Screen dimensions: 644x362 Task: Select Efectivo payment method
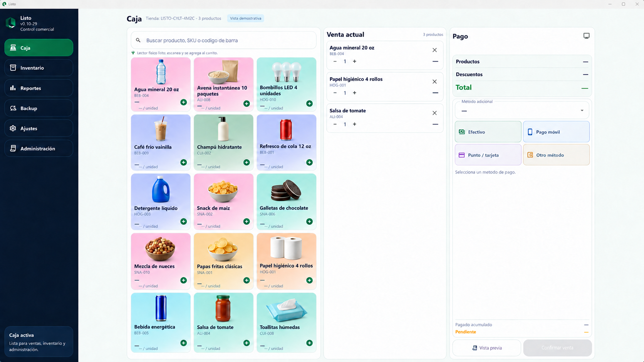488,132
